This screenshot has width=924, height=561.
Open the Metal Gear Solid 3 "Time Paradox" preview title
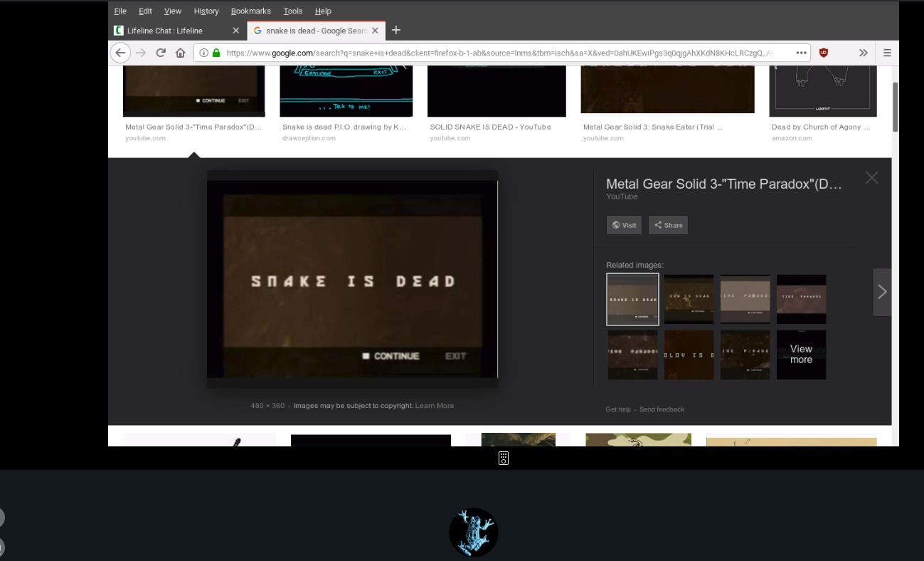pyautogui.click(x=724, y=184)
